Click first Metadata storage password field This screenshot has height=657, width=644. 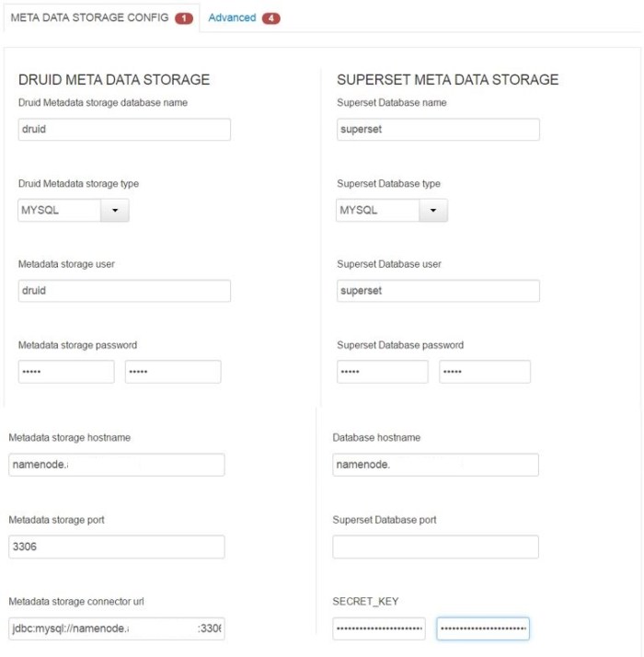tap(66, 372)
